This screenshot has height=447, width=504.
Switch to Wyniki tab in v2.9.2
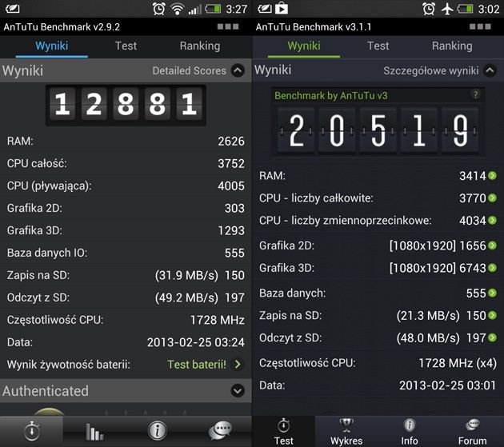coord(51,46)
